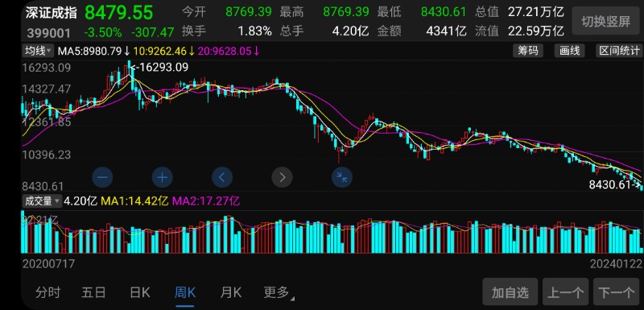
Task: Go to previous stock with 上一个
Action: pos(566,293)
